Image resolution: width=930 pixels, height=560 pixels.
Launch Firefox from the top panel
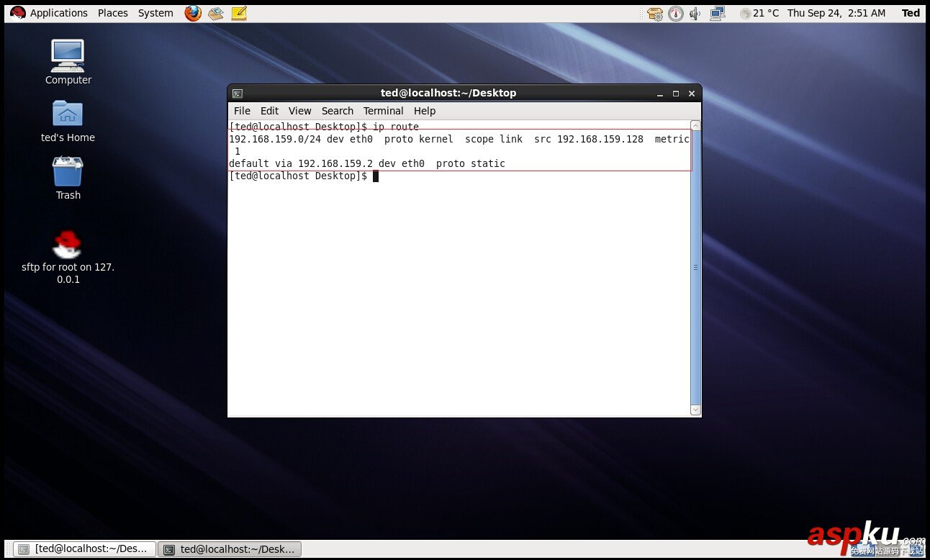[193, 13]
